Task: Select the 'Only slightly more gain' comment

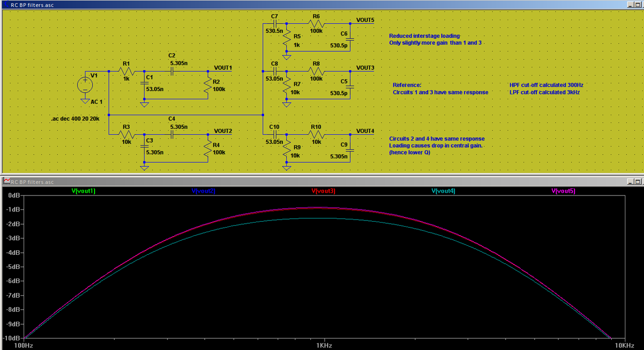Action: point(435,43)
